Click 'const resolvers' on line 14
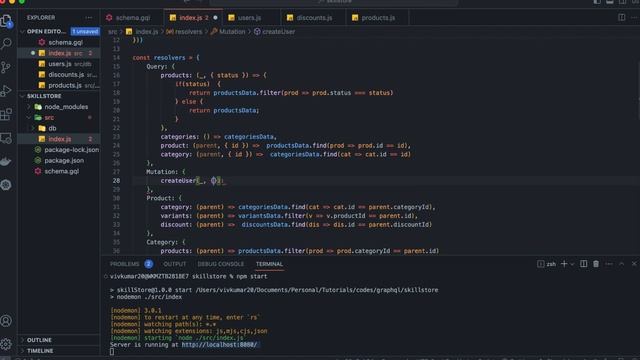The height and width of the screenshot is (360, 640). point(159,58)
